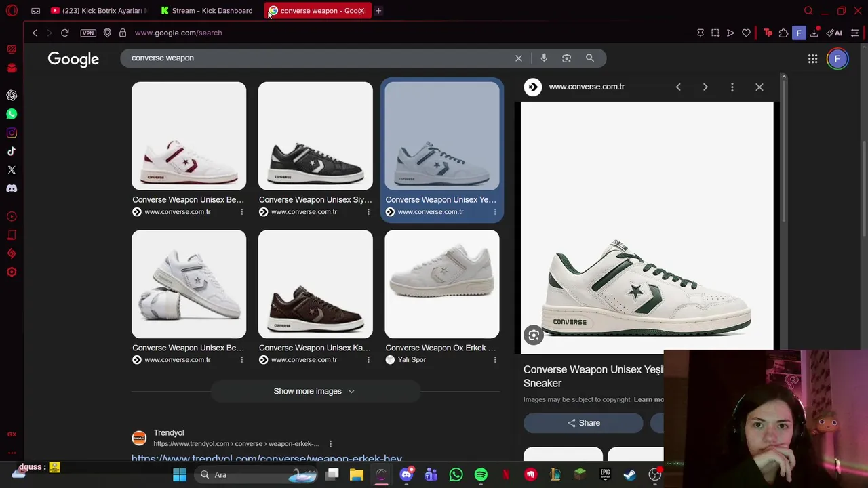Visit www.converse.com.tr from preview header
Viewport: 868px width, 488px height.
pos(587,87)
